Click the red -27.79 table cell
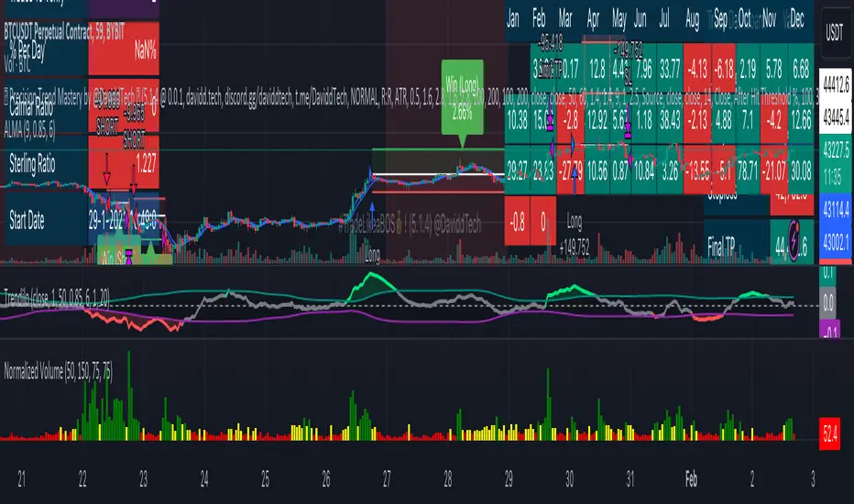854x504 pixels. [x=570, y=170]
